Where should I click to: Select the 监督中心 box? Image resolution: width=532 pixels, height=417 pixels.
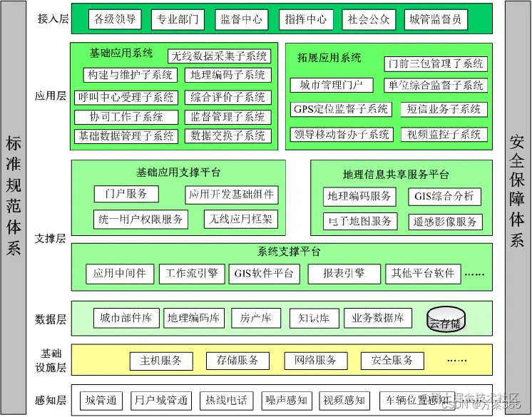click(241, 20)
